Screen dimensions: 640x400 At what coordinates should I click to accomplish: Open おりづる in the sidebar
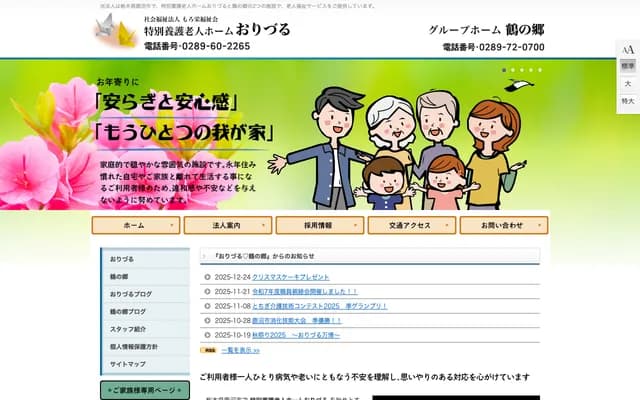click(146, 259)
